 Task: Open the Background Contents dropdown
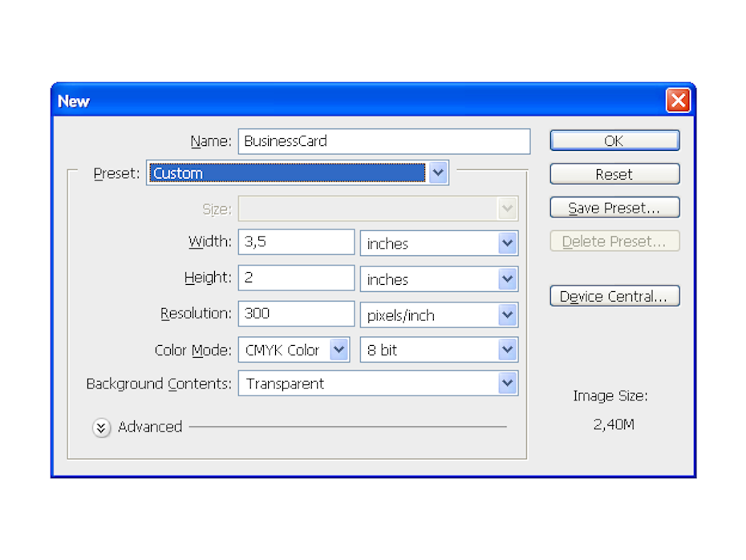(507, 383)
